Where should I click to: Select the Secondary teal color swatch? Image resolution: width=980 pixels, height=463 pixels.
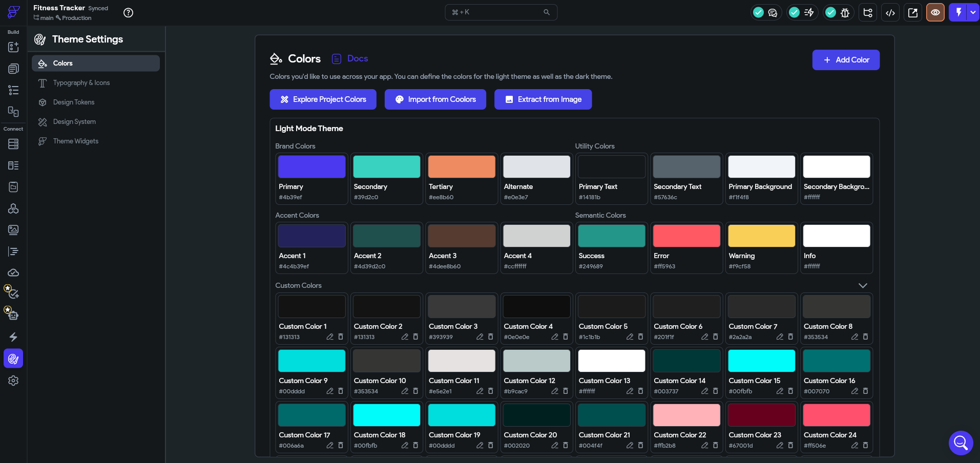(387, 167)
